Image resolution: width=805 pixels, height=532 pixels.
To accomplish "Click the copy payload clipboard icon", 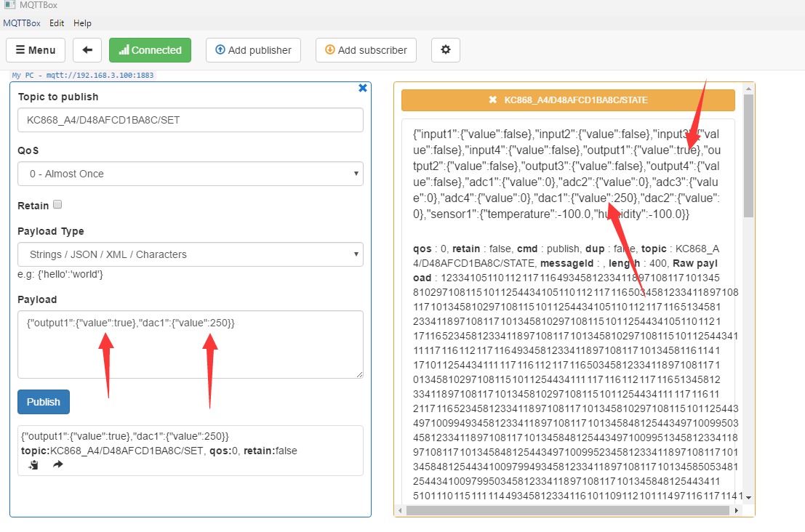I will coord(33,464).
